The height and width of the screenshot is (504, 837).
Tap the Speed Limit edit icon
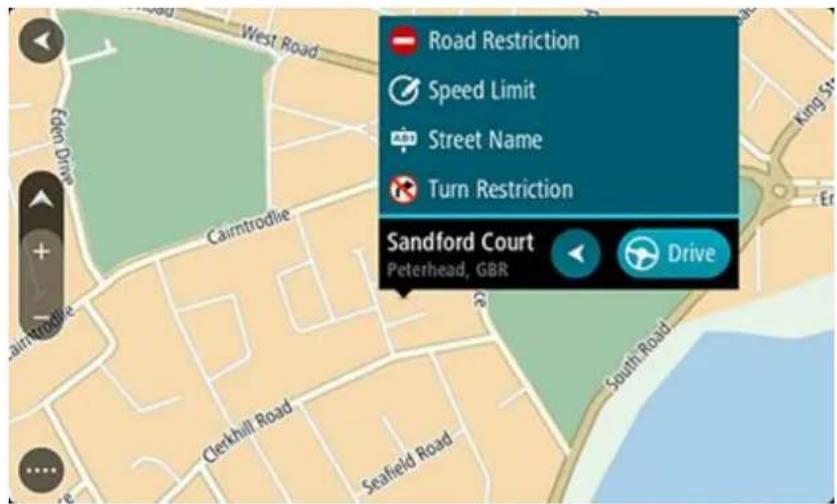pos(404,90)
